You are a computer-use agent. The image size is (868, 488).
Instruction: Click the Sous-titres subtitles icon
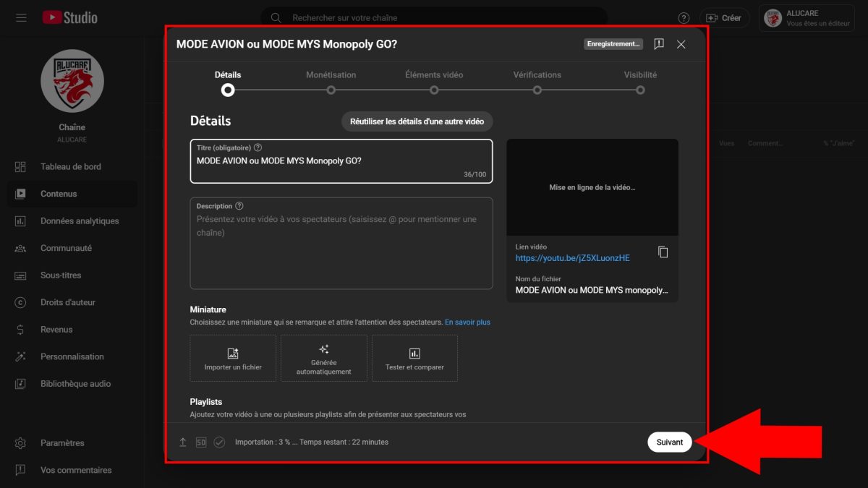click(x=20, y=275)
